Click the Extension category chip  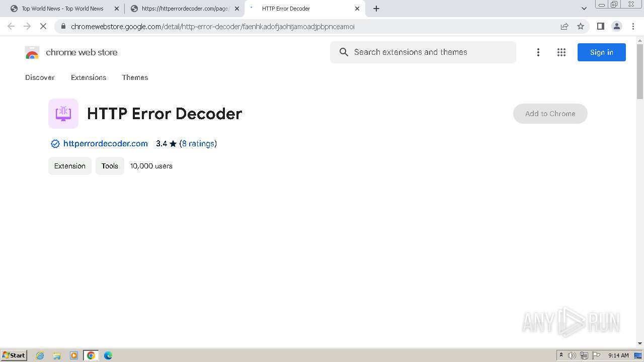(70, 166)
